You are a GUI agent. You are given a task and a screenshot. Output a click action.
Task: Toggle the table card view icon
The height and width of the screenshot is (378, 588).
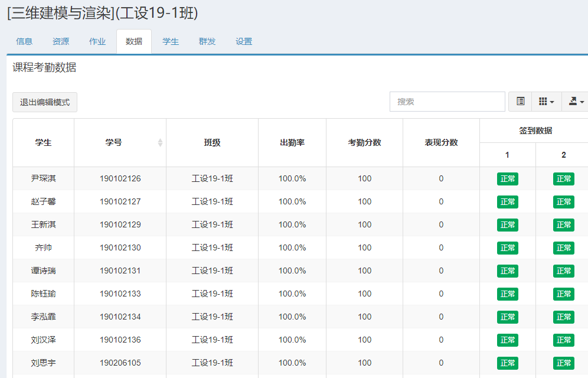(520, 102)
